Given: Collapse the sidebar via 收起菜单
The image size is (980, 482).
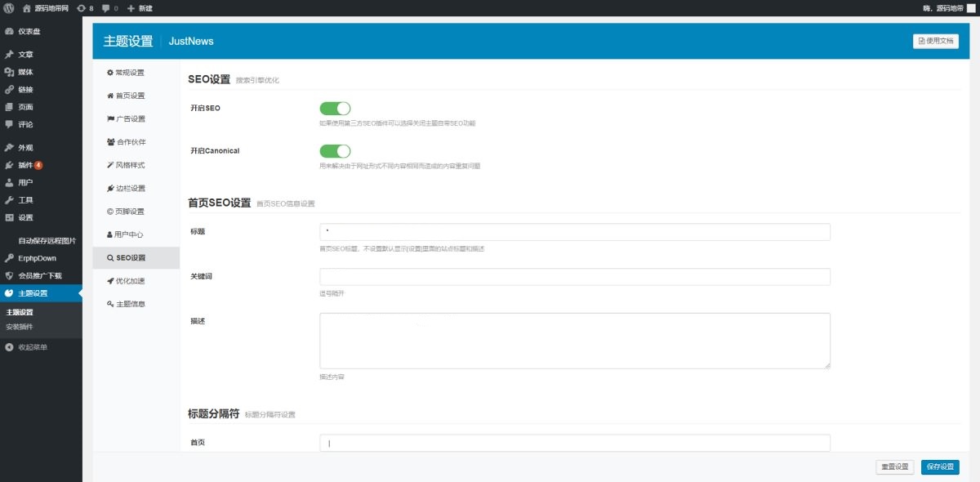Looking at the screenshot, I should (41, 347).
